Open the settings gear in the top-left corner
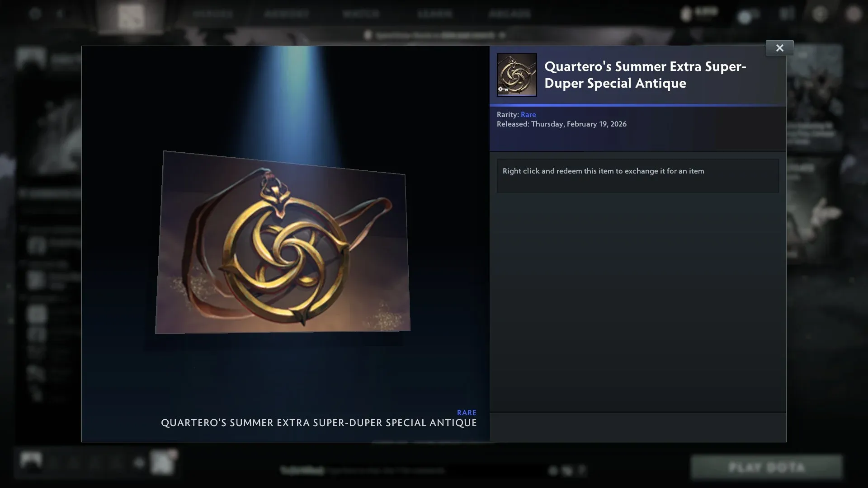868x488 pixels. (35, 14)
